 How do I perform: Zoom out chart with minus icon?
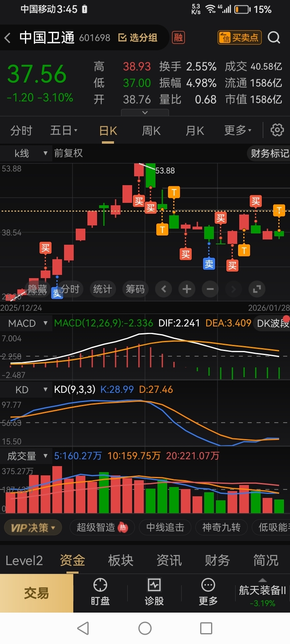[210, 289]
